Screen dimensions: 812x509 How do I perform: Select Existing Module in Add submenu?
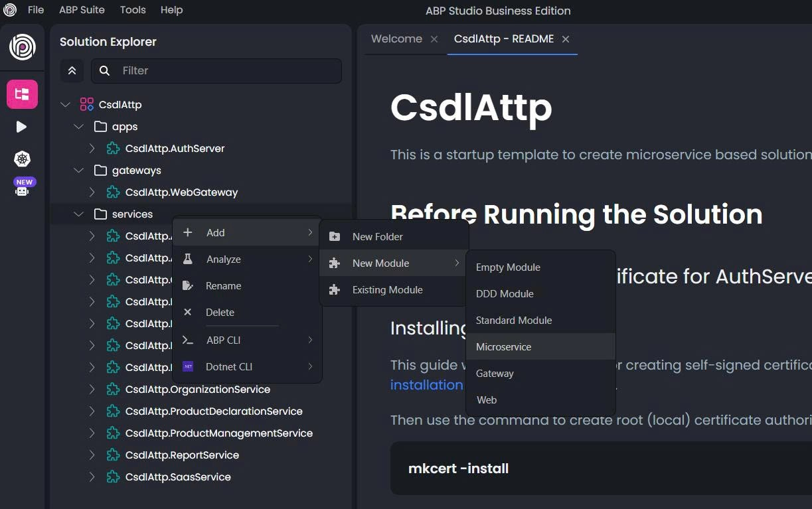(x=394, y=289)
